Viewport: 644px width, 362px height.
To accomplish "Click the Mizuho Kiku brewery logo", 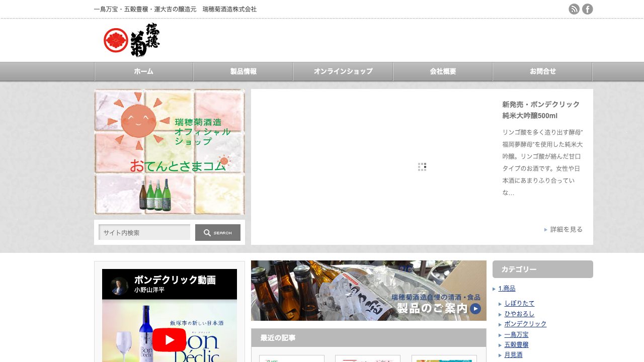I will point(132,40).
